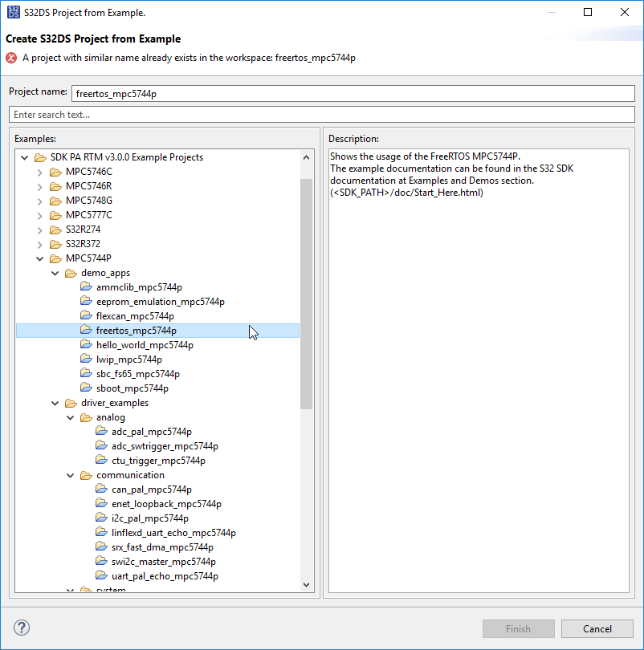Click the S32R372 folder icon
Image resolution: width=644 pixels, height=650 pixels.
click(x=55, y=244)
